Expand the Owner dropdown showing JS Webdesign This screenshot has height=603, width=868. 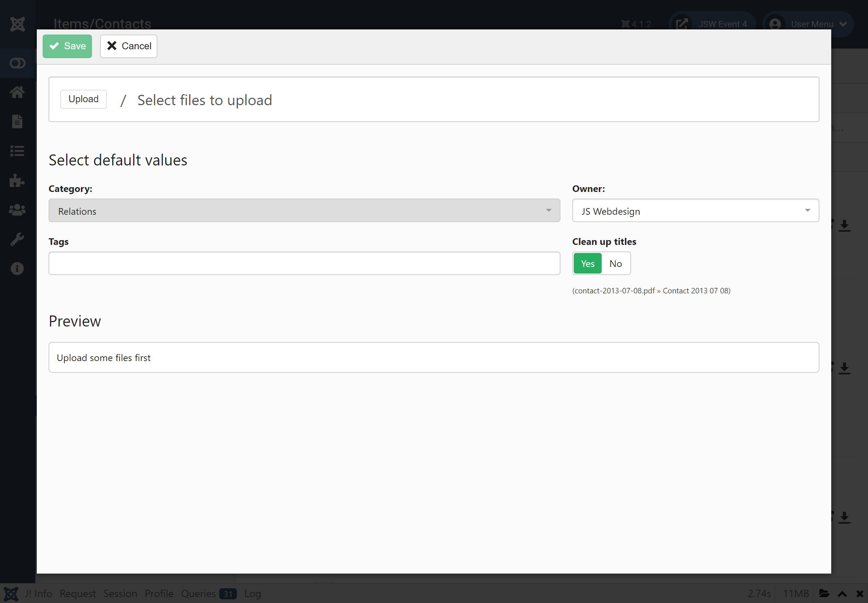point(695,210)
